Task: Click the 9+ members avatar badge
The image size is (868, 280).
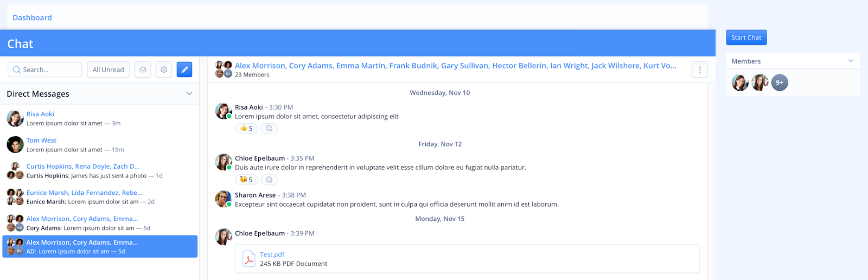Action: (780, 82)
